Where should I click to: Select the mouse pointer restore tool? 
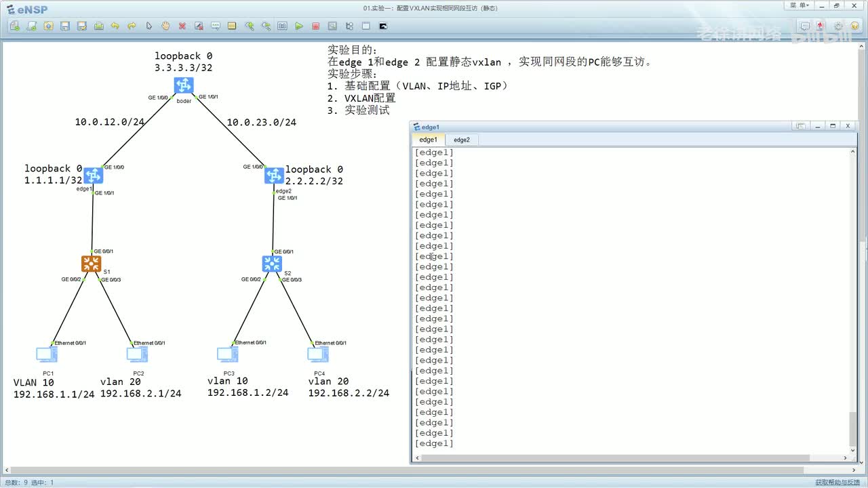click(x=149, y=26)
